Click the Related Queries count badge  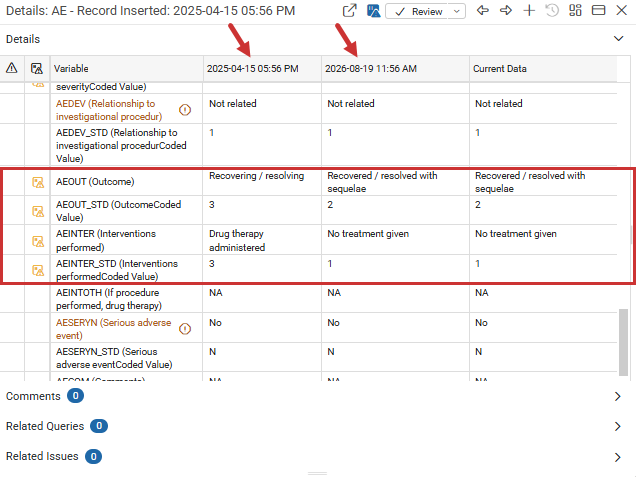click(x=99, y=426)
